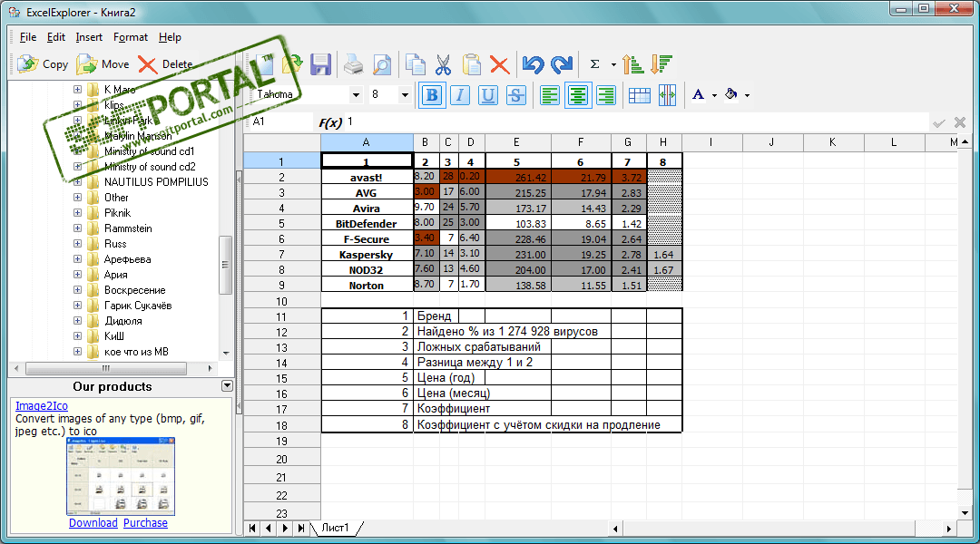980x544 pixels.
Task: Delete file in the explorer pane
Action: click(x=166, y=63)
